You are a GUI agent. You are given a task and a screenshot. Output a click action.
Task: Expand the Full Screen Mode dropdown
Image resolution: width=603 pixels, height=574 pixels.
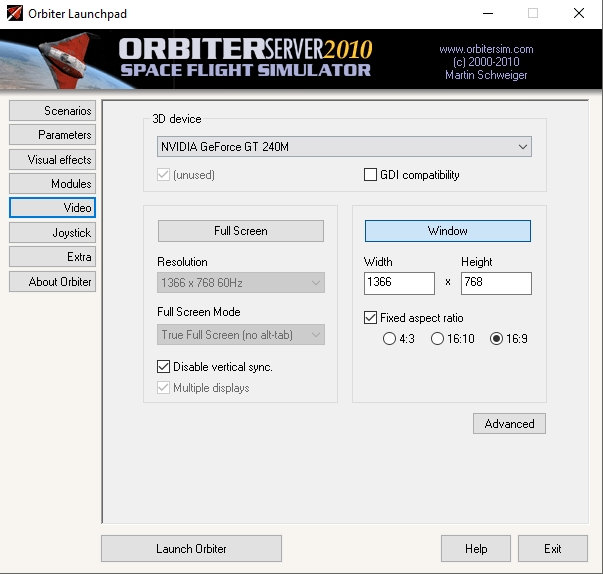[x=241, y=334]
